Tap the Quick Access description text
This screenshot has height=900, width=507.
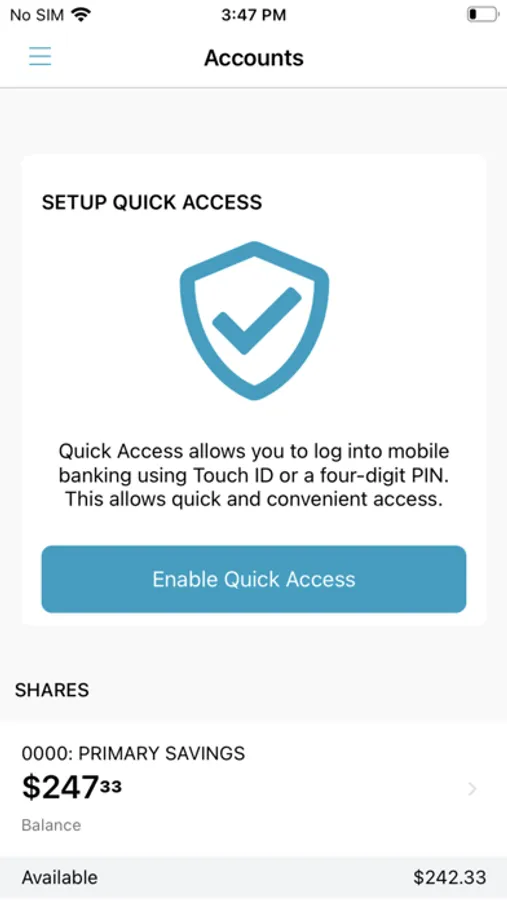coord(254,475)
